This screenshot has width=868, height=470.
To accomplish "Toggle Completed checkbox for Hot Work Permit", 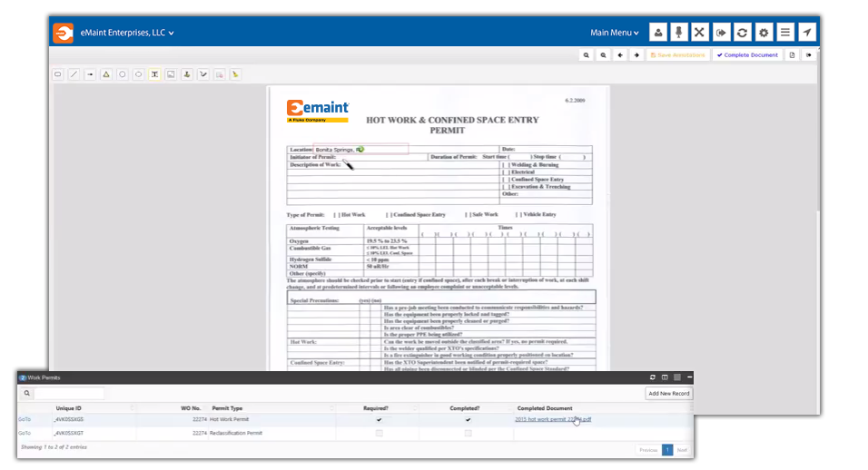I will [x=468, y=420].
